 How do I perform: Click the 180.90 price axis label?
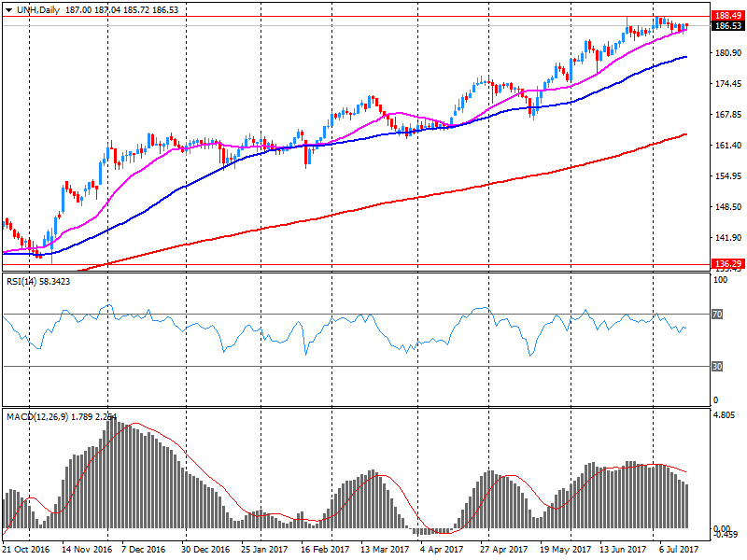point(728,53)
